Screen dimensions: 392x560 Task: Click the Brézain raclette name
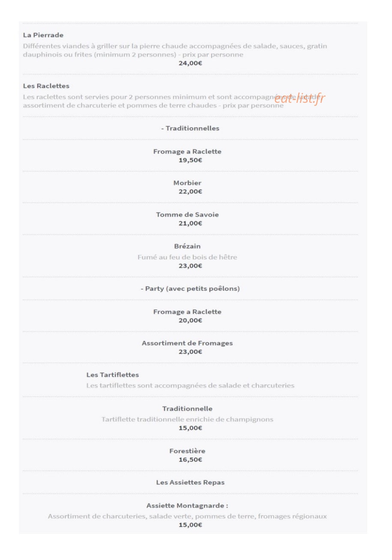[x=187, y=246]
